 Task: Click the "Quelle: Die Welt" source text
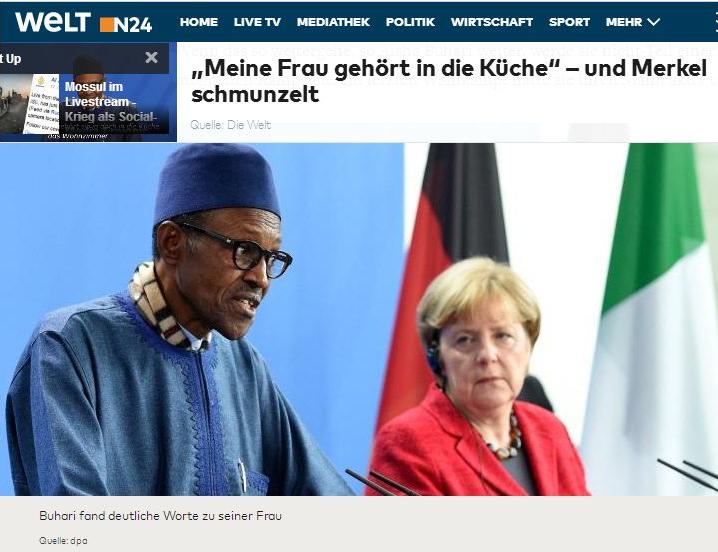click(230, 125)
